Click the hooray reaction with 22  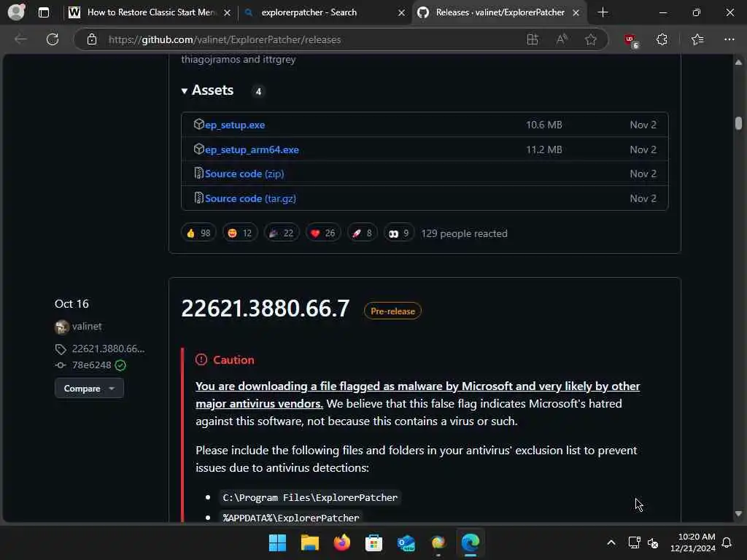282,233
